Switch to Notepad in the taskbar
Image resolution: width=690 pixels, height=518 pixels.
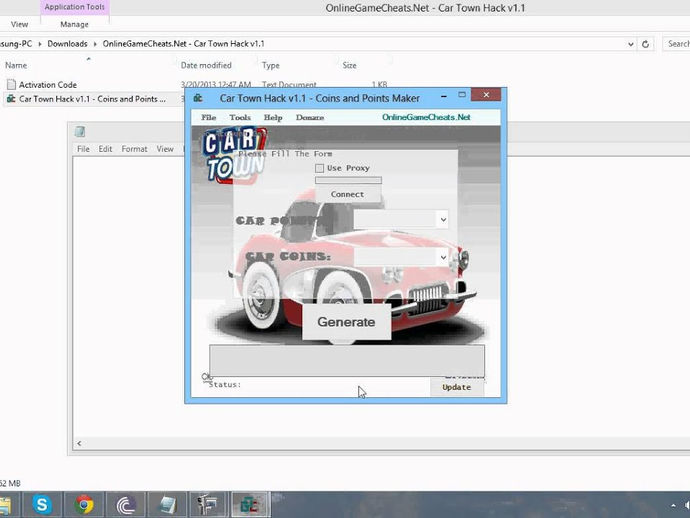[x=167, y=504]
